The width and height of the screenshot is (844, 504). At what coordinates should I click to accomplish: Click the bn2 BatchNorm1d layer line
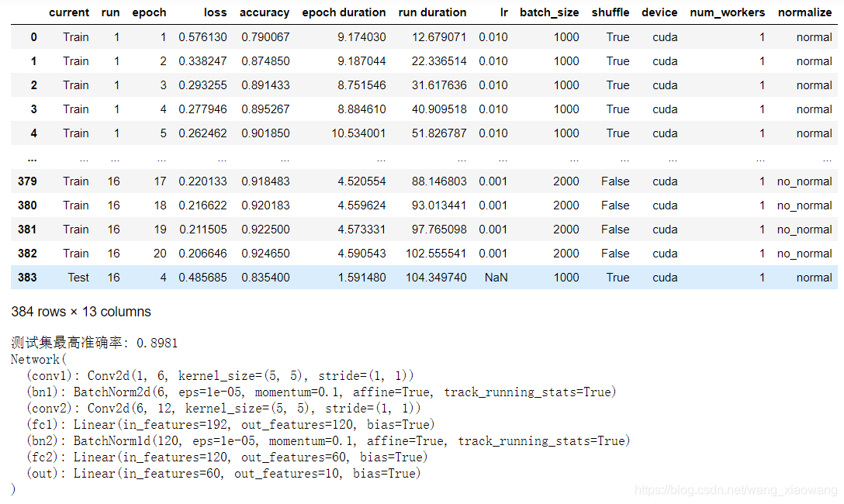coord(328,441)
